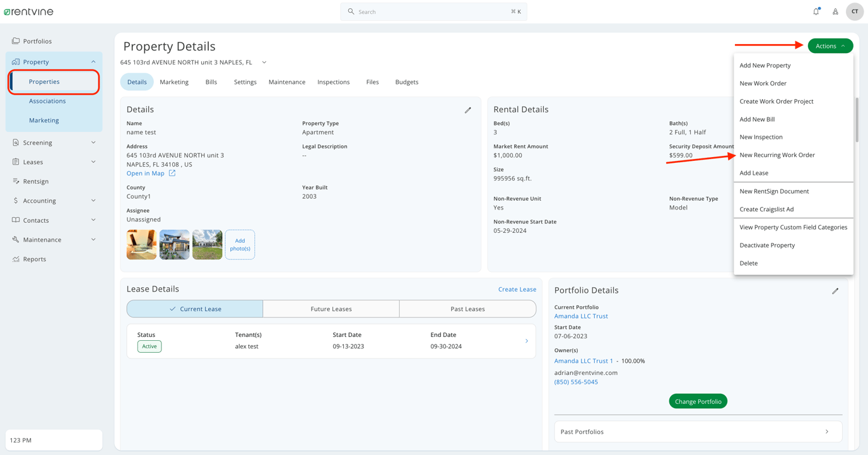
Task: Choose Add New Bill from the Actions menu
Action: pyautogui.click(x=758, y=119)
